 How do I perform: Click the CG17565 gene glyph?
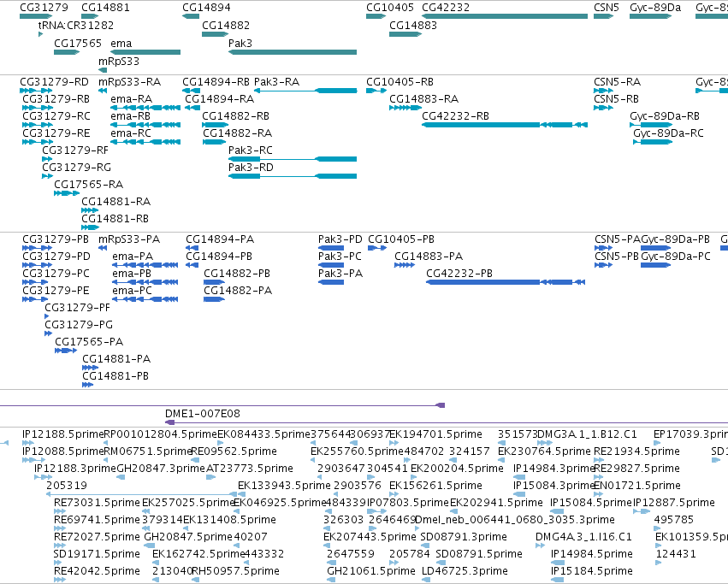point(67,52)
